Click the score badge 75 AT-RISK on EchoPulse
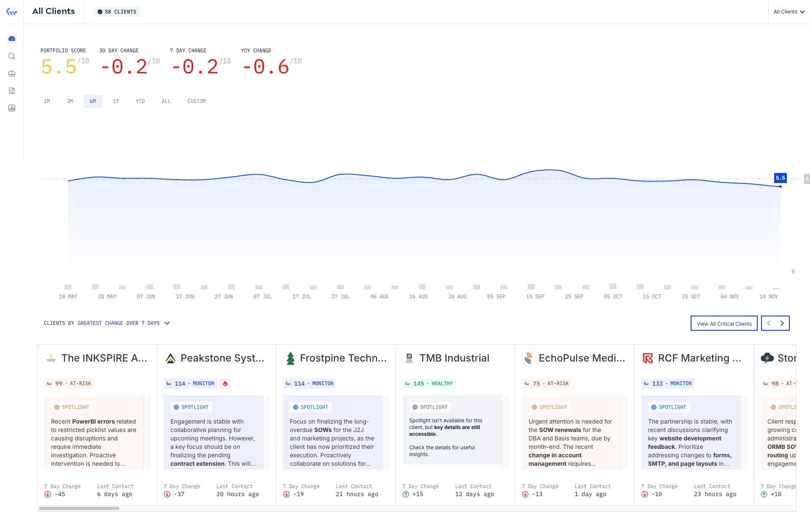The image size is (810, 532). point(547,383)
